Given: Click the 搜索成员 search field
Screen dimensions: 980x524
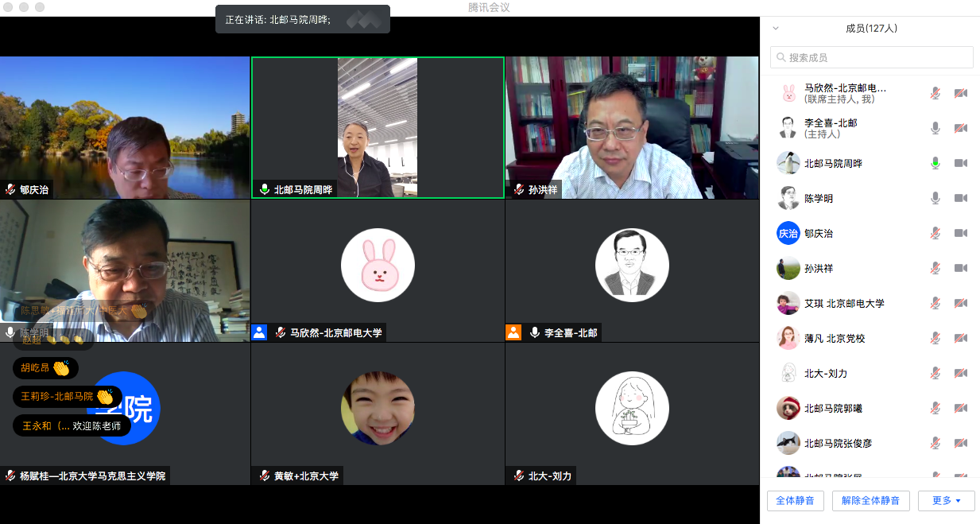Looking at the screenshot, I should click(x=872, y=57).
